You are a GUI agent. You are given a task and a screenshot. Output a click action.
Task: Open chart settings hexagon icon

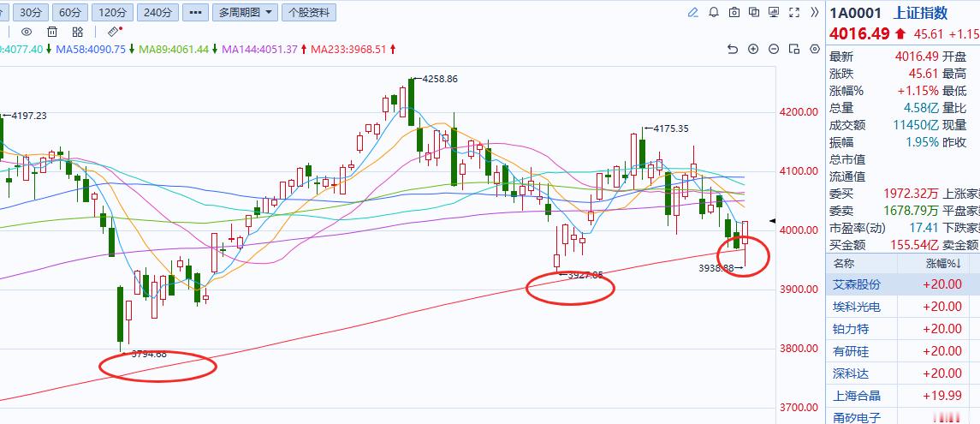pyautogui.click(x=814, y=49)
